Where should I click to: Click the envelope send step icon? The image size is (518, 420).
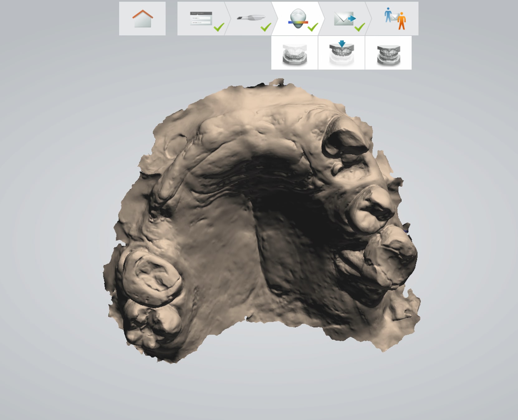point(344,19)
